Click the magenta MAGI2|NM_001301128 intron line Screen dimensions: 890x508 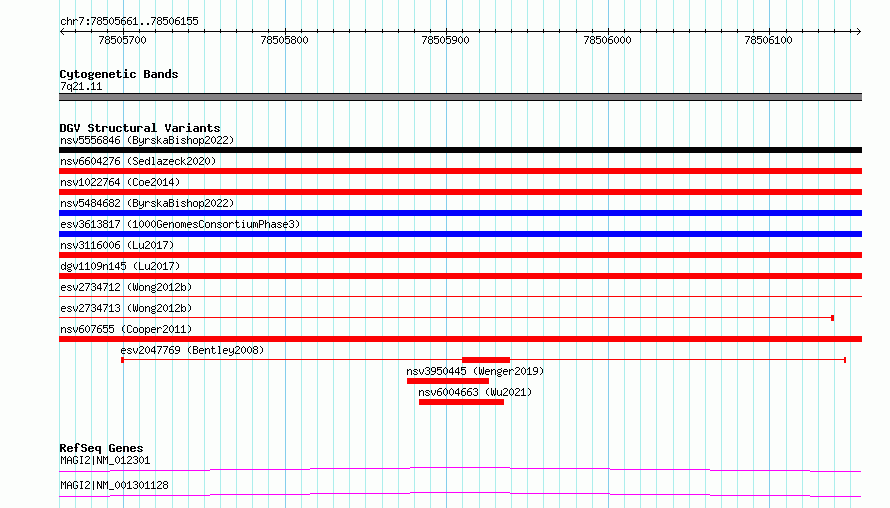[460, 494]
